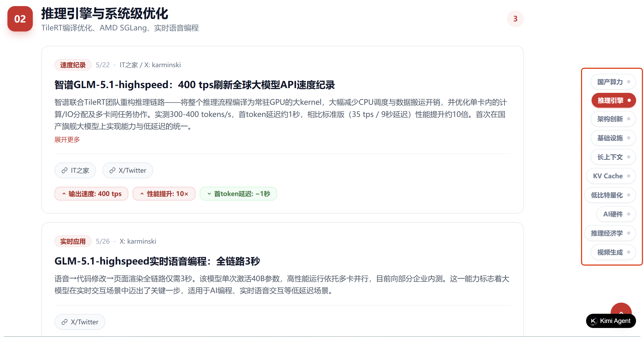Click the dot beside 视频生成

pos(629,252)
